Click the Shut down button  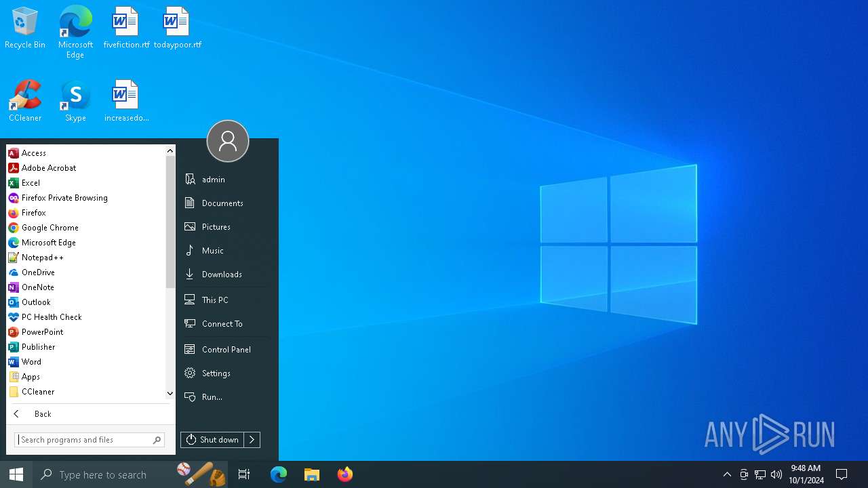click(x=212, y=440)
